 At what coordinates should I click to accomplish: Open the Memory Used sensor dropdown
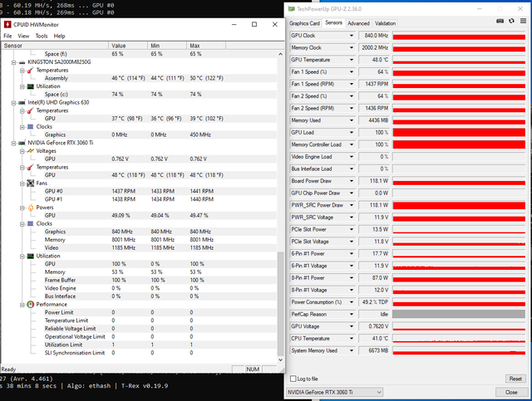[352, 120]
